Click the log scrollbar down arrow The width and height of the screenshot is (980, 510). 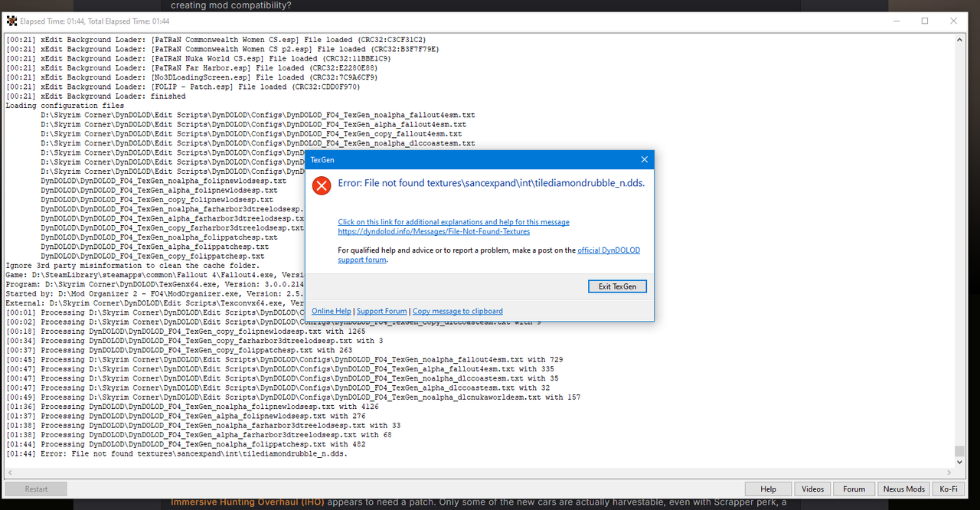959,463
